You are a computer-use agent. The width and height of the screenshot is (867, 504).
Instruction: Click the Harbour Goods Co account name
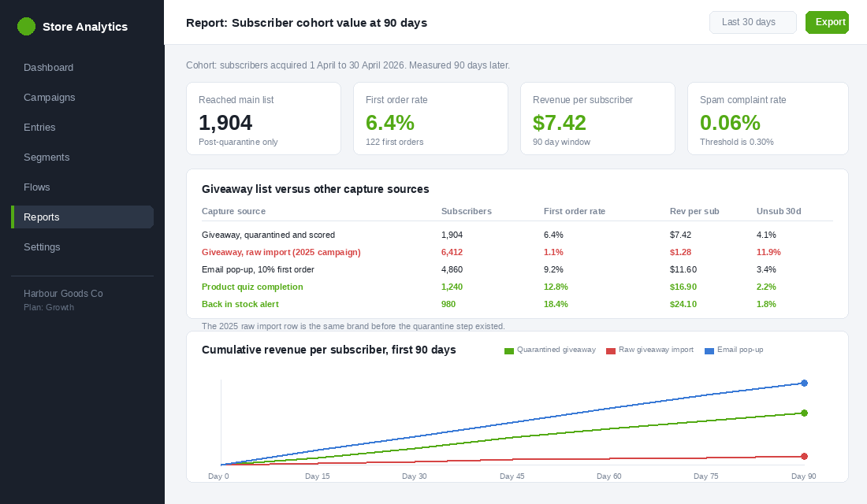click(x=63, y=294)
